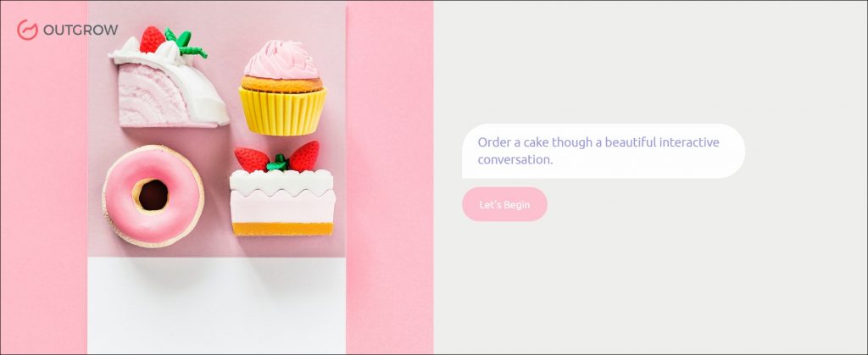868x355 pixels.
Task: Start the conversation with Let's Begin
Action: pos(505,204)
